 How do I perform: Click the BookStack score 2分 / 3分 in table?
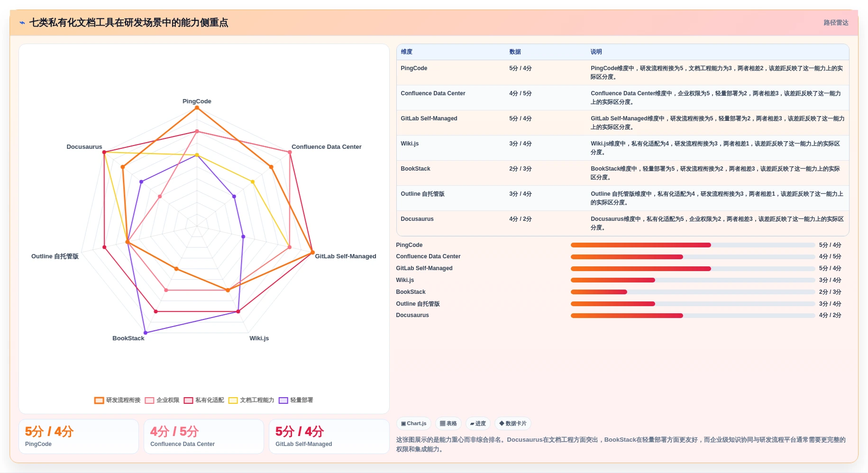point(520,169)
